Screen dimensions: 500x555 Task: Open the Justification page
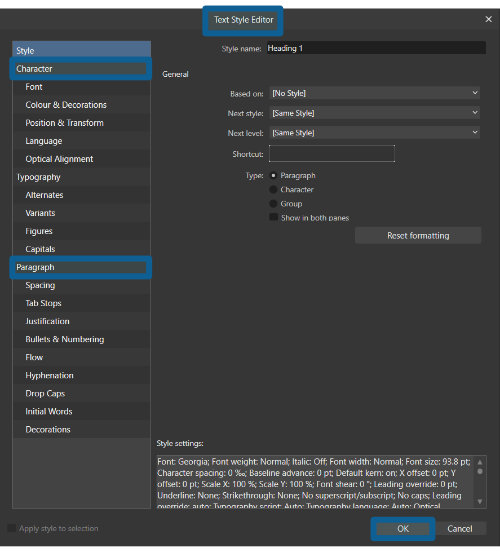tap(81, 321)
